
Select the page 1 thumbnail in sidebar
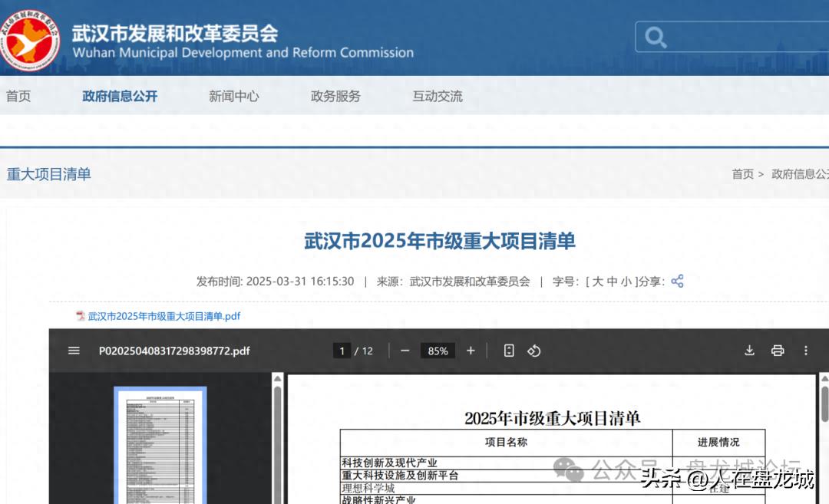(x=160, y=446)
